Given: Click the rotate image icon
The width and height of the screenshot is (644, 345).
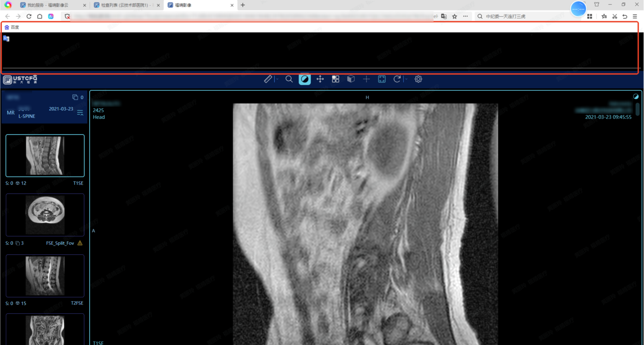Looking at the screenshot, I should pyautogui.click(x=397, y=79).
